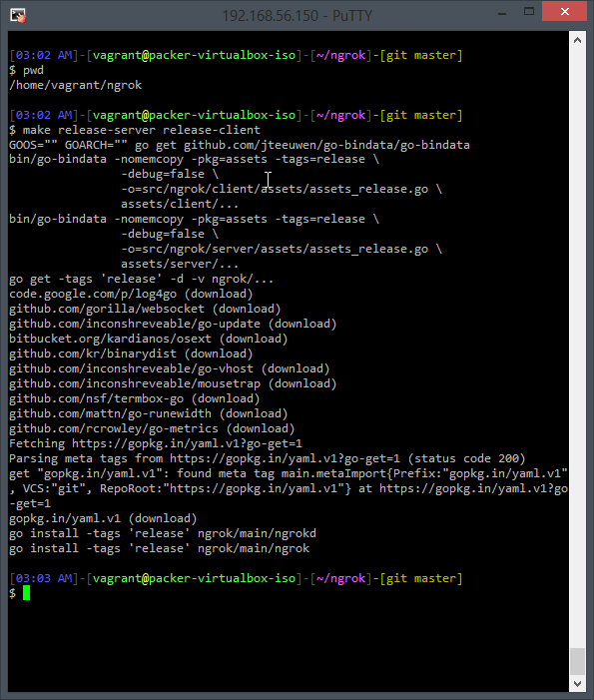This screenshot has height=700, width=594.
Task: Click 'github.com/inconshreveable/go-vhost' line
Action: pos(169,368)
